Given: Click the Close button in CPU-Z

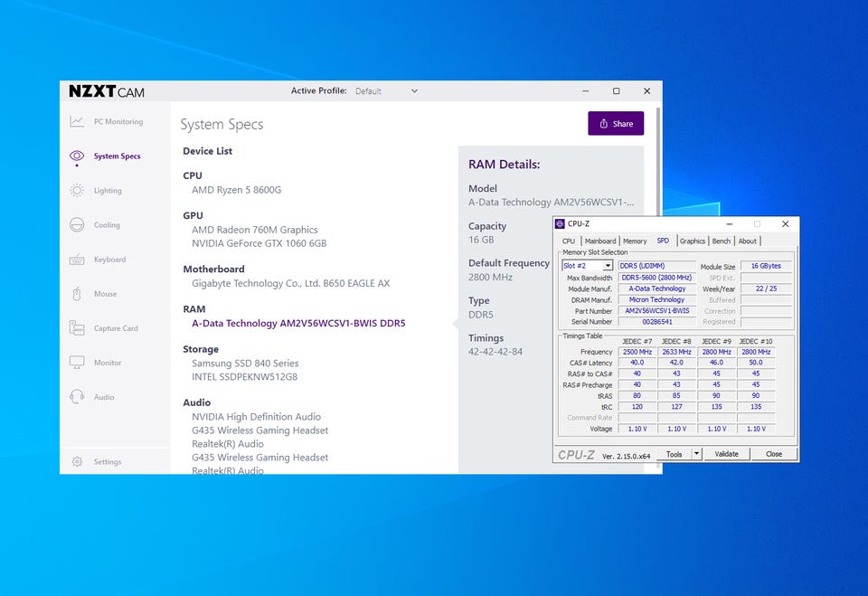Looking at the screenshot, I should tap(773, 454).
